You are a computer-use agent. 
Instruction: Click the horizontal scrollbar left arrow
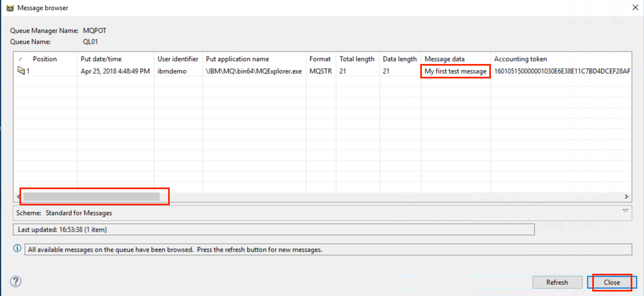(x=18, y=197)
